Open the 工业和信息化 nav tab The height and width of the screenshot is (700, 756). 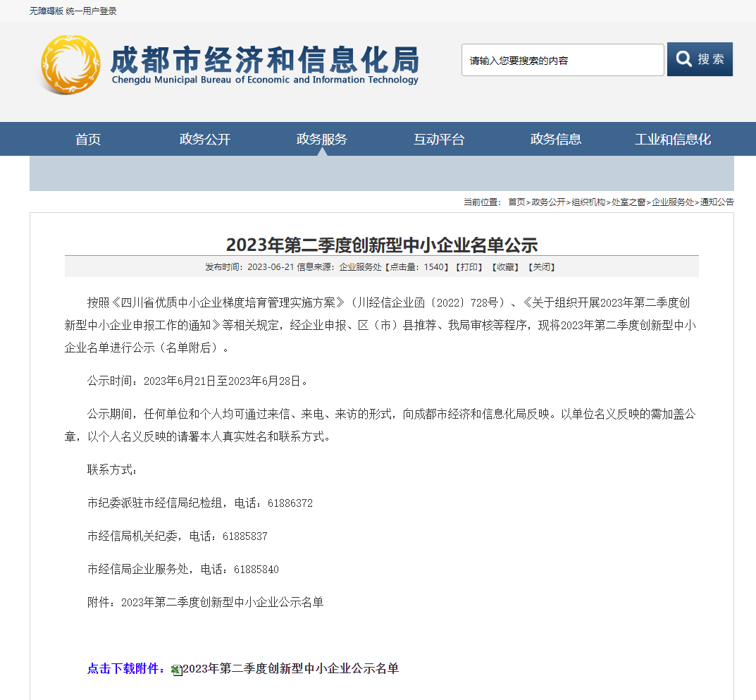click(673, 140)
